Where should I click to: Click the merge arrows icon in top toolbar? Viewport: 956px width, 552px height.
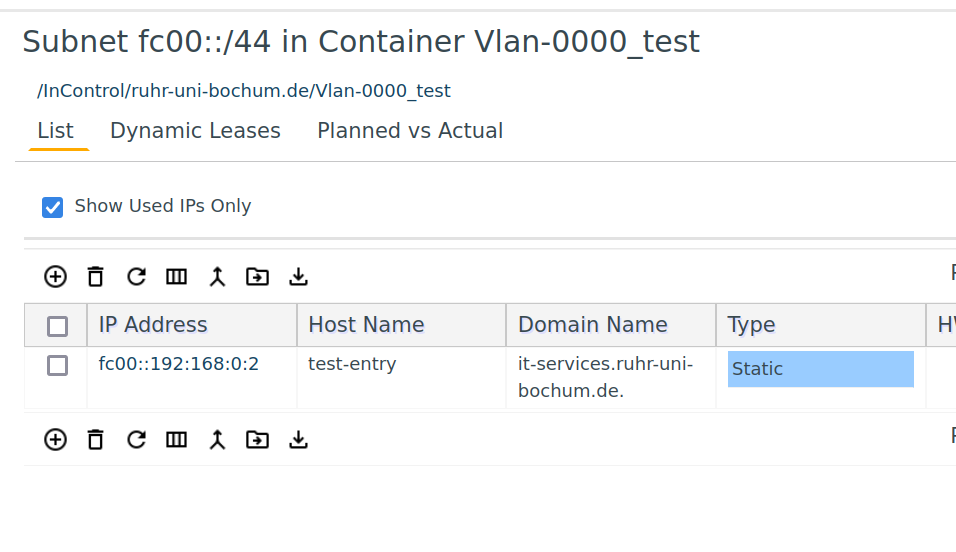tap(217, 277)
